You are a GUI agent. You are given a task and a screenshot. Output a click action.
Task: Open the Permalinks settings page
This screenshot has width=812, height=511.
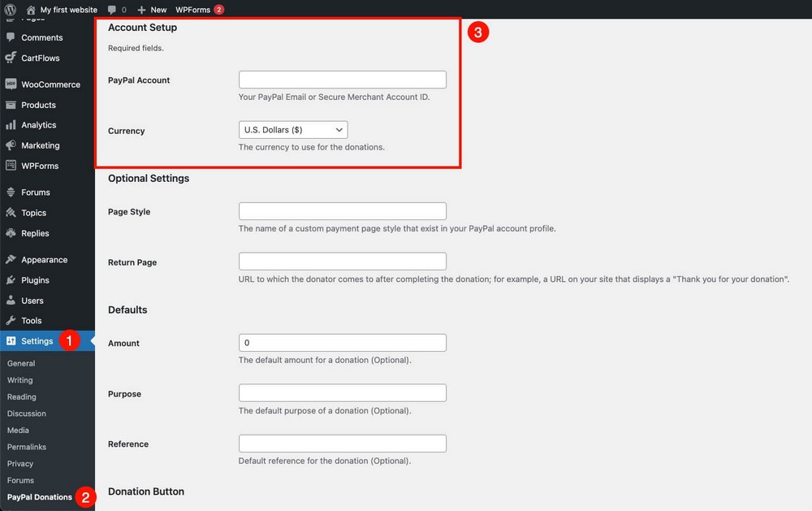[27, 447]
